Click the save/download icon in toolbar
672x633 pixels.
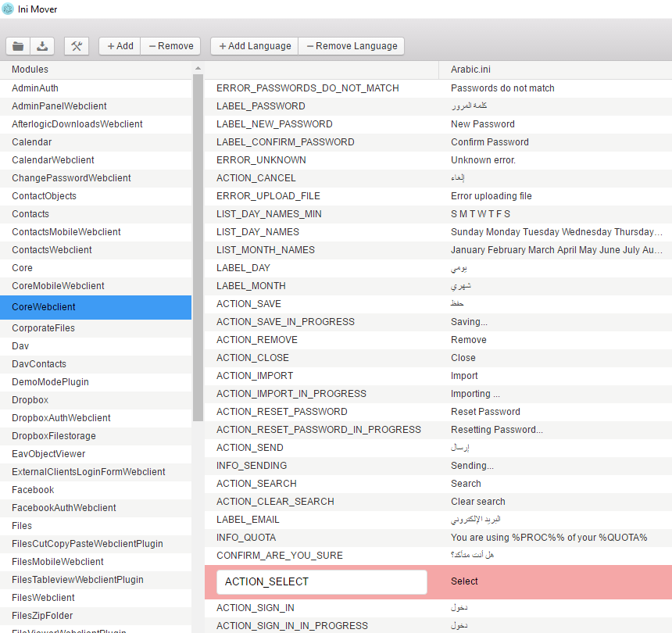(42, 46)
